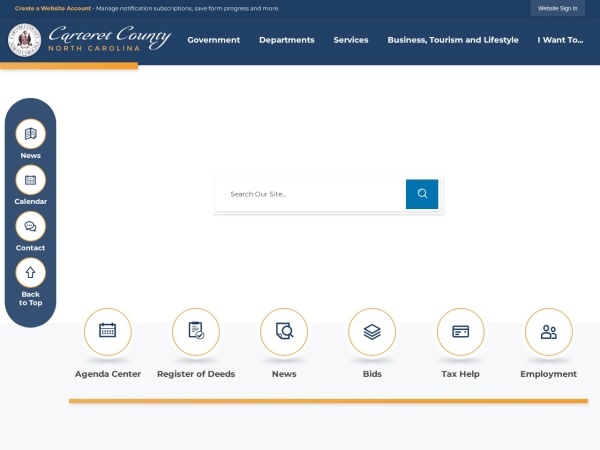Screen dimensions: 600x450
Task: Click the Employment text label
Action: coord(548,374)
